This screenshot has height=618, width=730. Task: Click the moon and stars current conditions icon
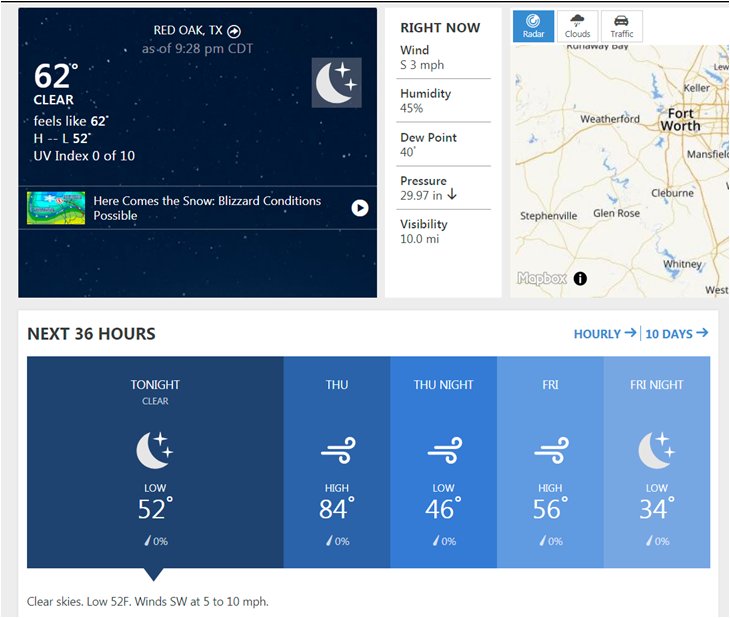click(x=337, y=83)
